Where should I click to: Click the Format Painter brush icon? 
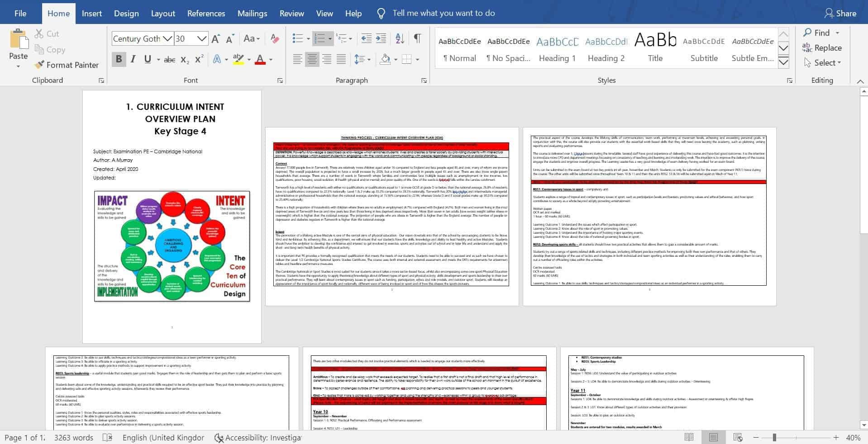(x=40, y=65)
